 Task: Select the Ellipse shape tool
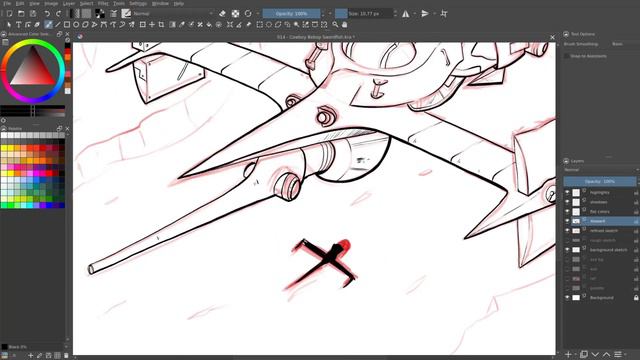point(76,24)
